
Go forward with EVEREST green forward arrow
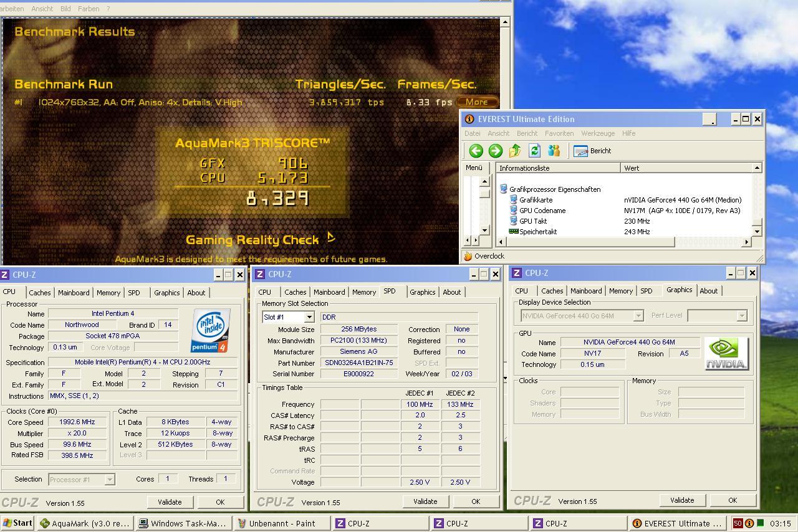pyautogui.click(x=495, y=151)
